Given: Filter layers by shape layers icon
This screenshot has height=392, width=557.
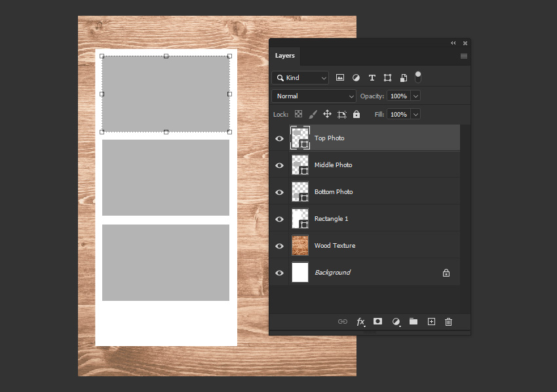Looking at the screenshot, I should [x=387, y=77].
